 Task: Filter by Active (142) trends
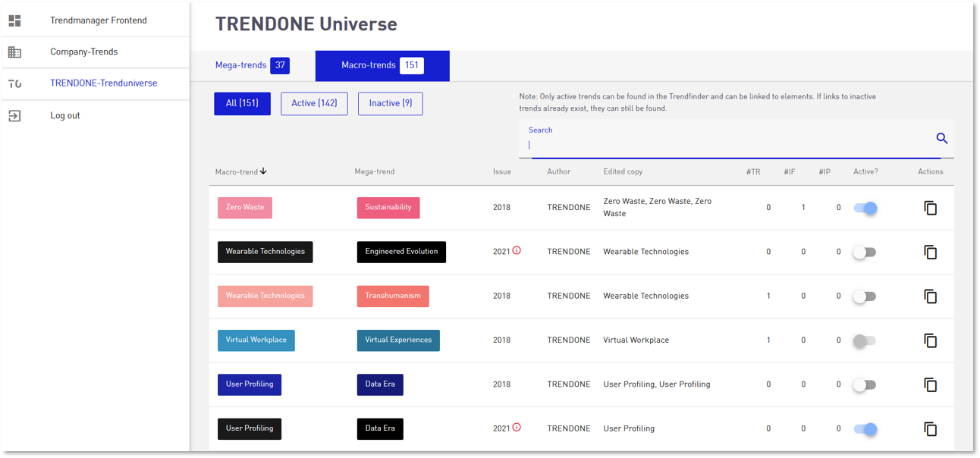[314, 104]
